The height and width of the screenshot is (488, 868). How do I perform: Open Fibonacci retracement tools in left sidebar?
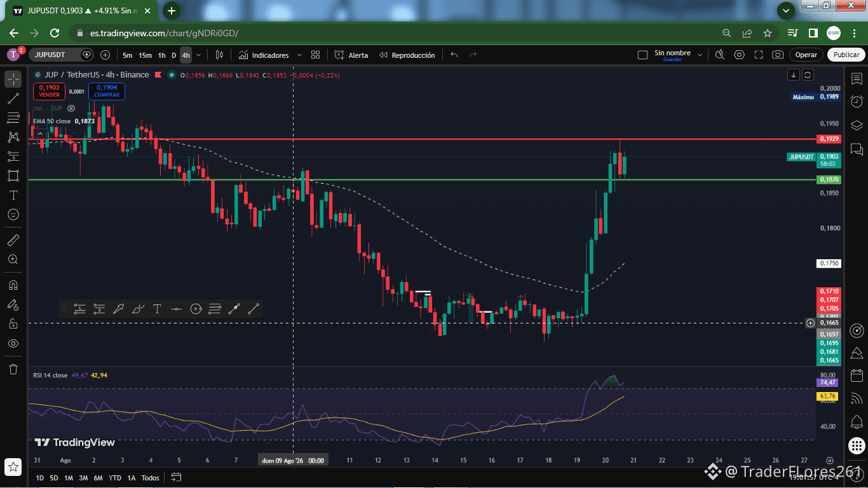click(x=13, y=118)
